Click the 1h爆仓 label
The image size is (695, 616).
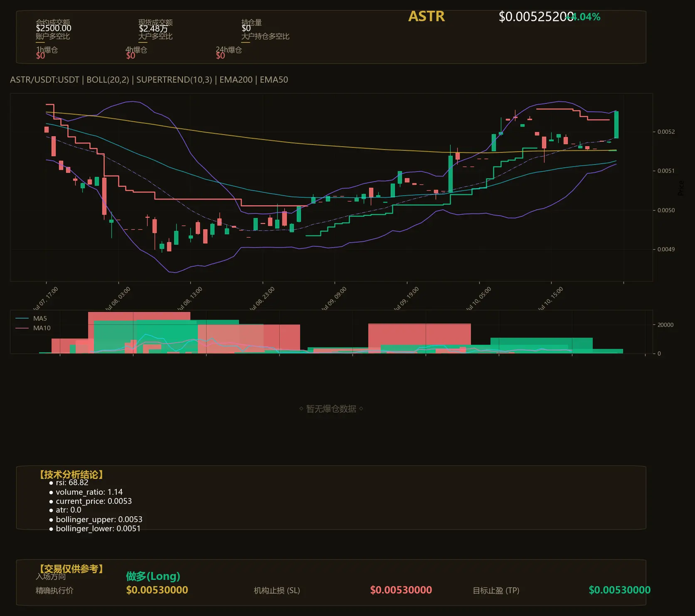(x=47, y=49)
